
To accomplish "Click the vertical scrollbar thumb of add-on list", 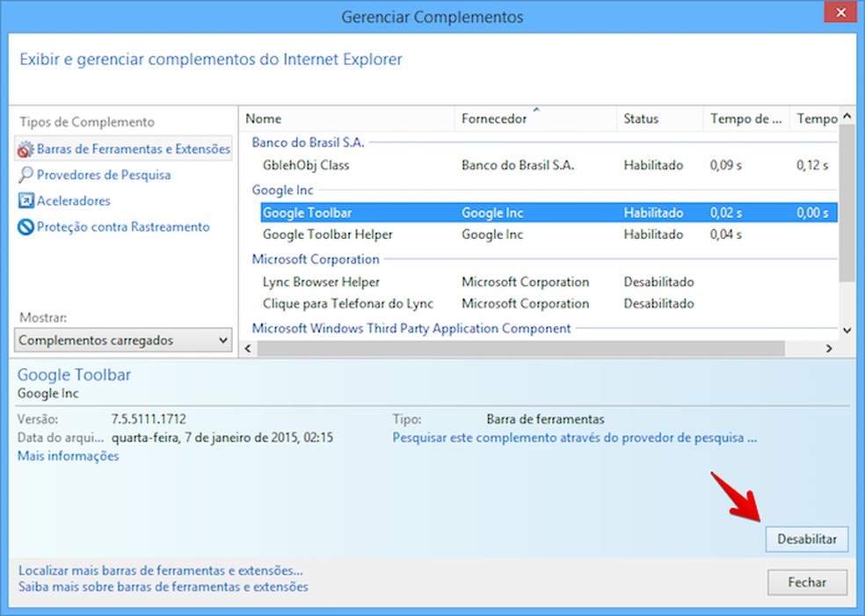I will tap(847, 204).
